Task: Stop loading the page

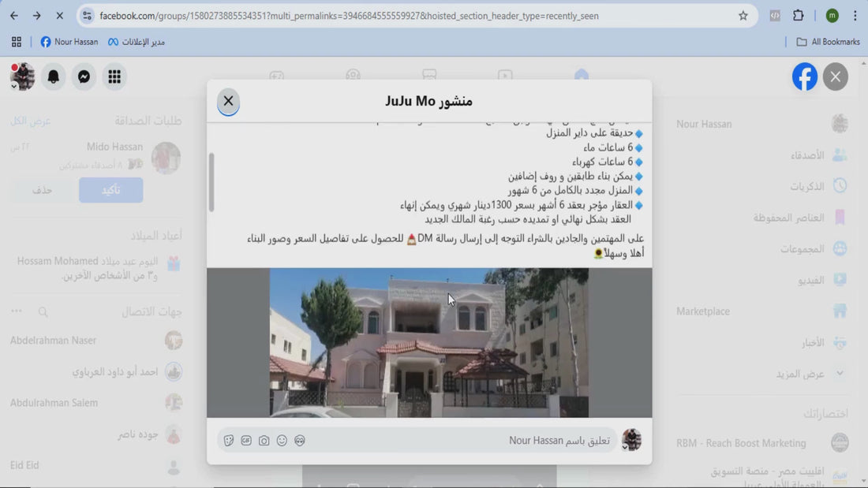Action: (59, 16)
